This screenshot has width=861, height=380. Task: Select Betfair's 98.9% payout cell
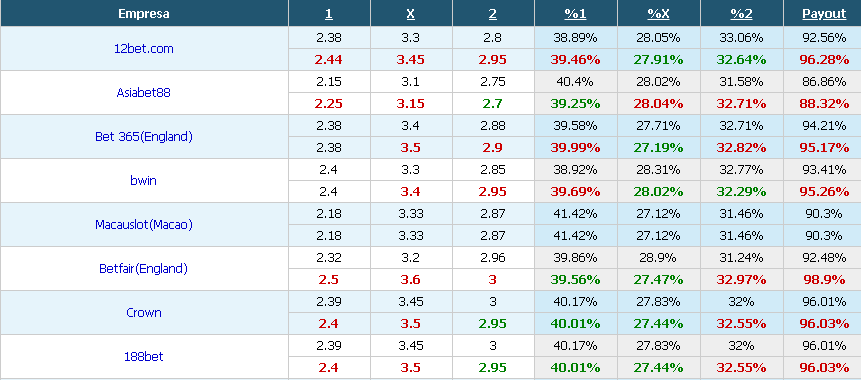824,280
